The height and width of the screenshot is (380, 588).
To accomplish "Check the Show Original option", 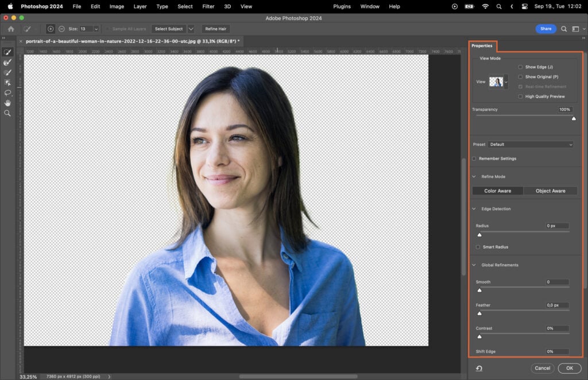I will (521, 76).
